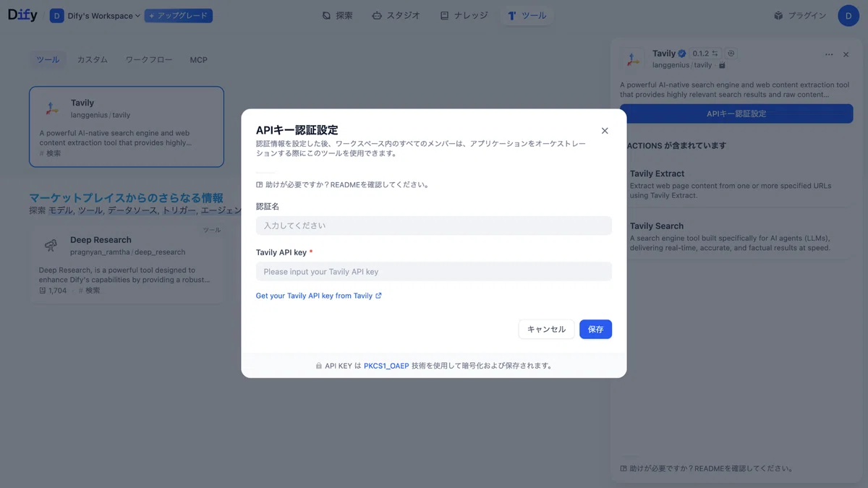868x488 pixels.
Task: Click the Deep Research telescope icon
Action: click(x=51, y=246)
